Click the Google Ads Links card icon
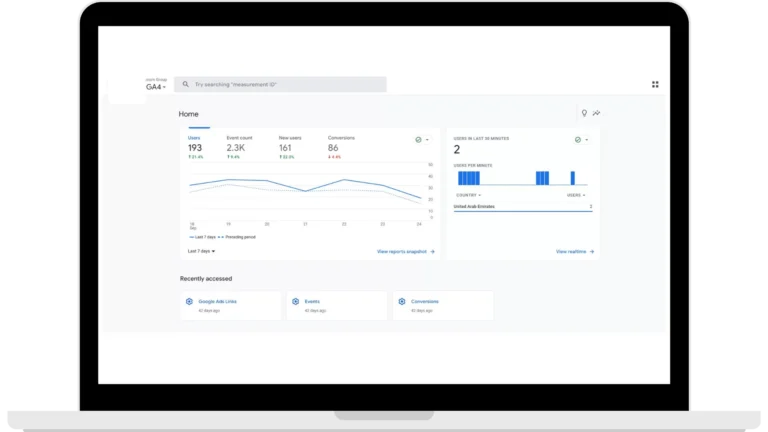The height and width of the screenshot is (432, 768). pyautogui.click(x=190, y=301)
